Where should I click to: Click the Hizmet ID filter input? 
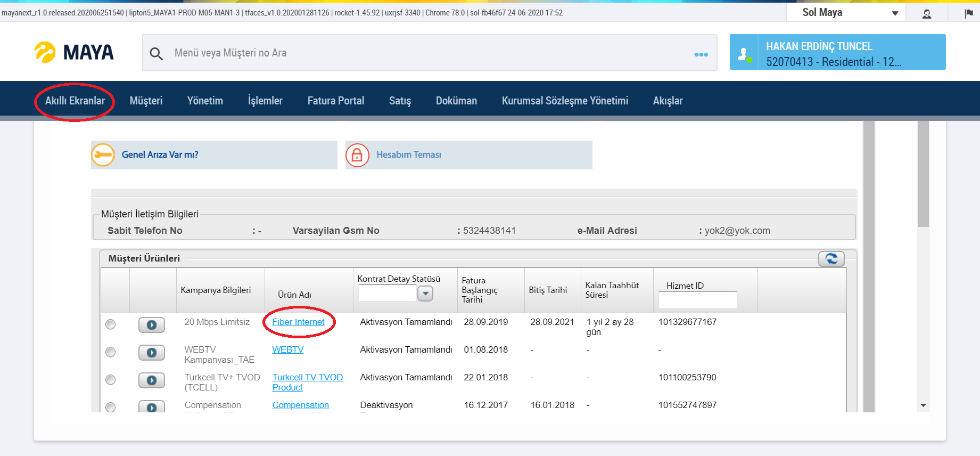click(x=697, y=300)
